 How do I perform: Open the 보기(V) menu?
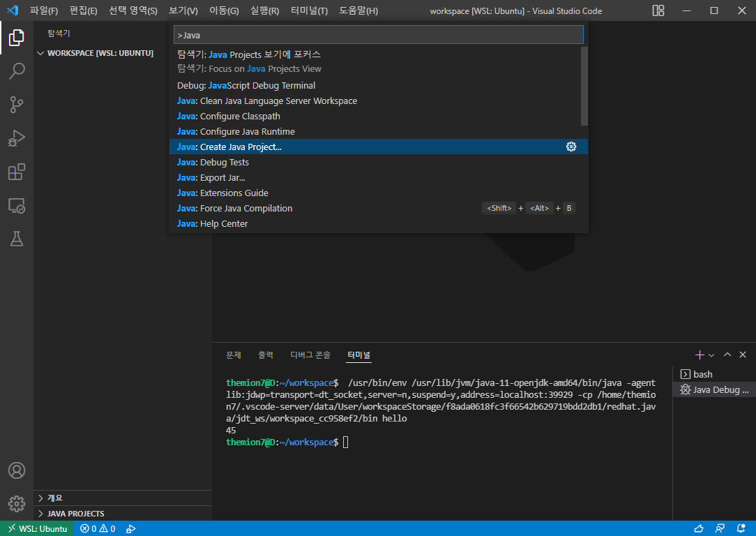183,10
